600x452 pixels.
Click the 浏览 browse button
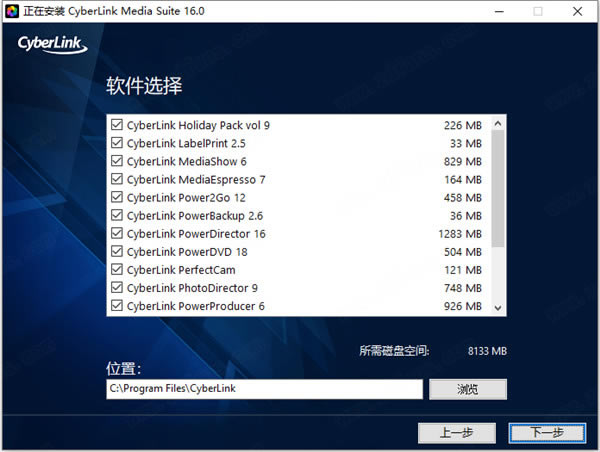pos(468,389)
